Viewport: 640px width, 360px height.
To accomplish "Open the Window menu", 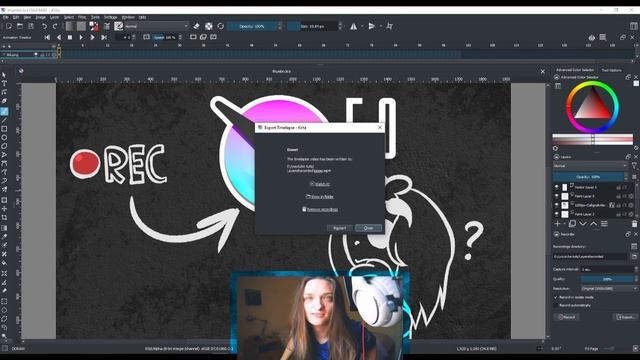I will coord(128,17).
